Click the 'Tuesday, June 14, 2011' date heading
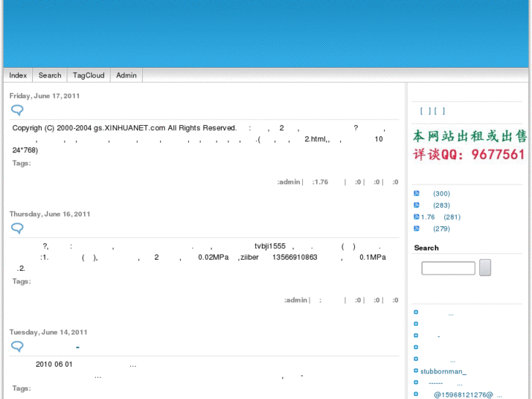Screen dimensions: 532x399 pyautogui.click(x=48, y=332)
